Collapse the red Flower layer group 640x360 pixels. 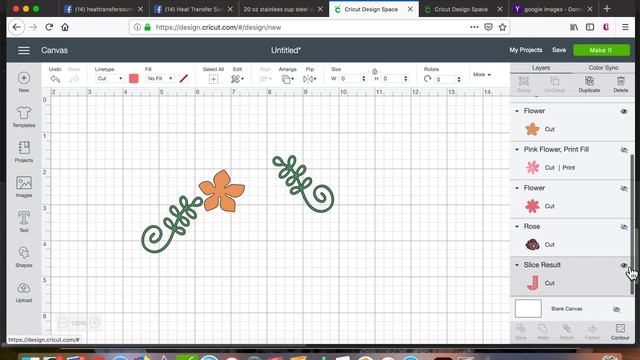tap(517, 188)
